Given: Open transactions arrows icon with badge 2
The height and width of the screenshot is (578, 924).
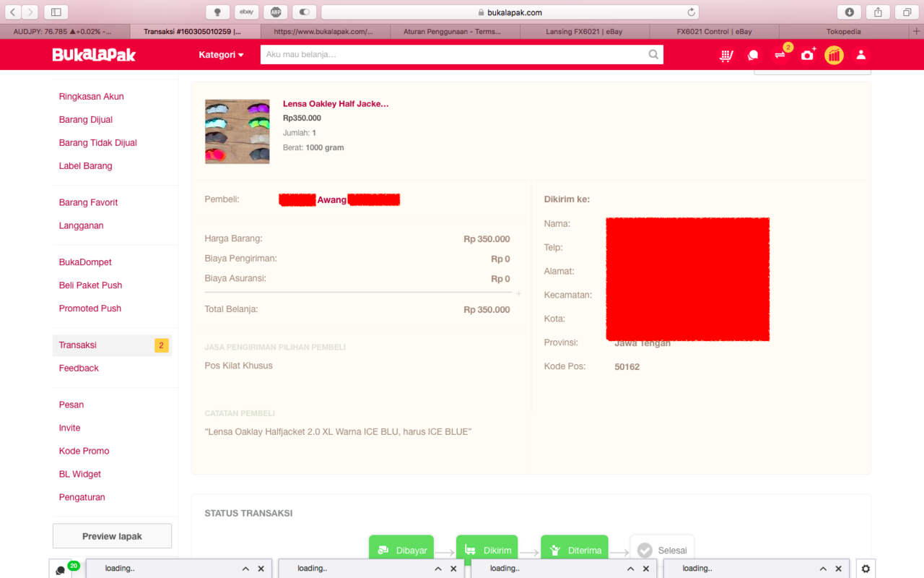Looking at the screenshot, I should (780, 55).
